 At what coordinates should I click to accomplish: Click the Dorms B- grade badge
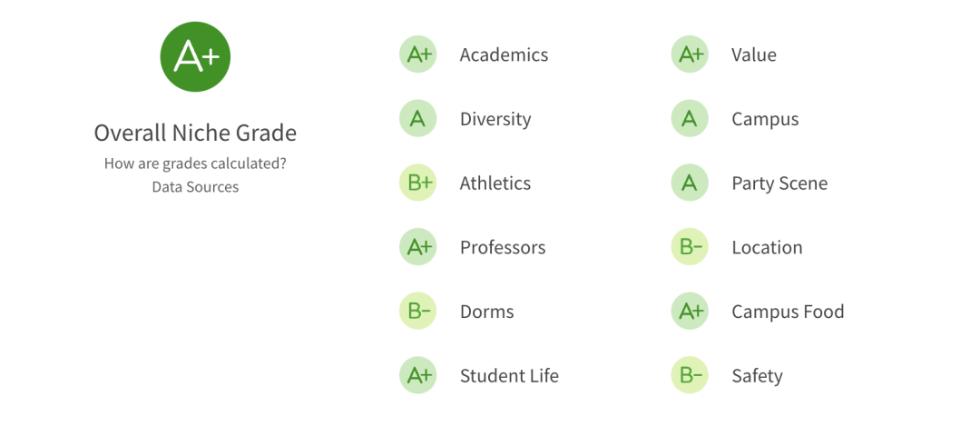(x=418, y=312)
